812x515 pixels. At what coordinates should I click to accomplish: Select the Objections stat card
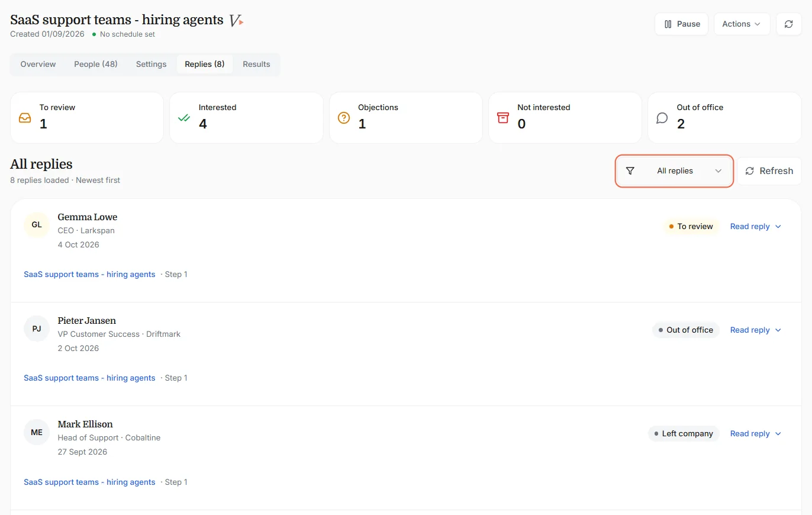406,118
